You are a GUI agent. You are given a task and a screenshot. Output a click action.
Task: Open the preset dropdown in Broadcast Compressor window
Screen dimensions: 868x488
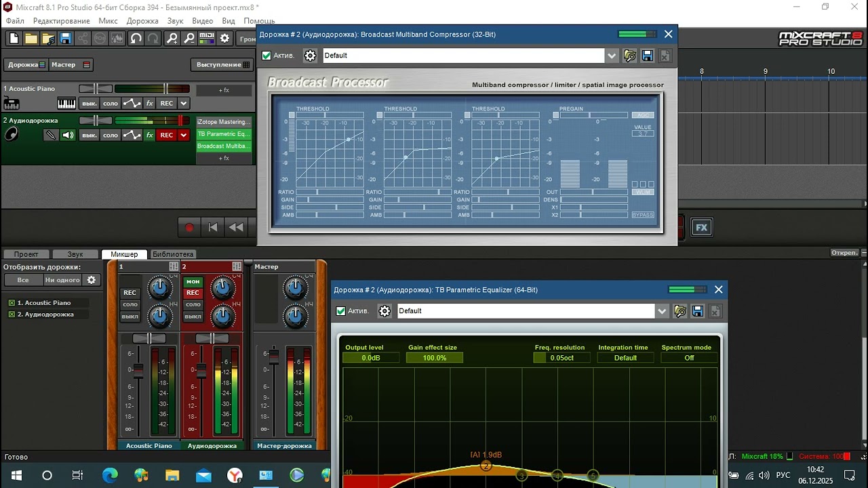[612, 56]
